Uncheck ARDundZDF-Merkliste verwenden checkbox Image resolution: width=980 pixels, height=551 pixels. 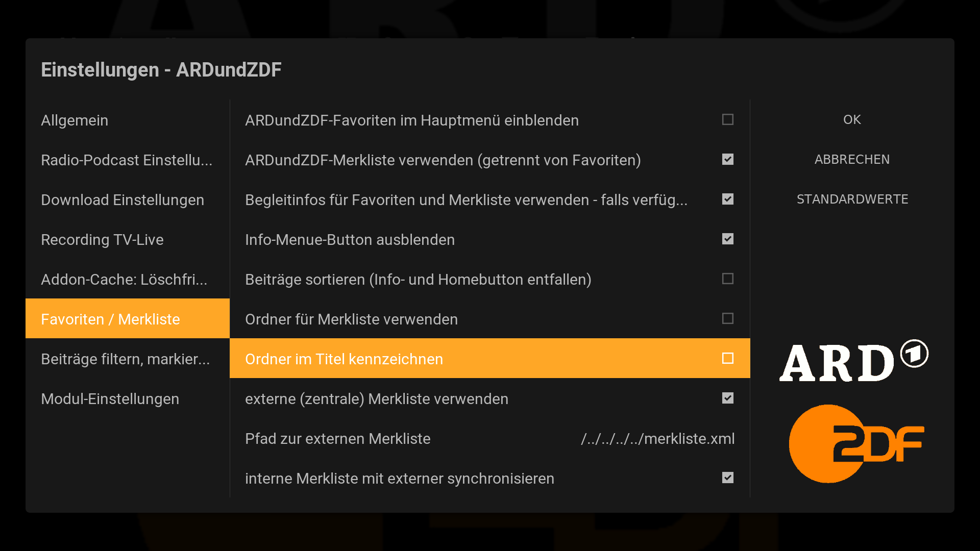coord(728,159)
